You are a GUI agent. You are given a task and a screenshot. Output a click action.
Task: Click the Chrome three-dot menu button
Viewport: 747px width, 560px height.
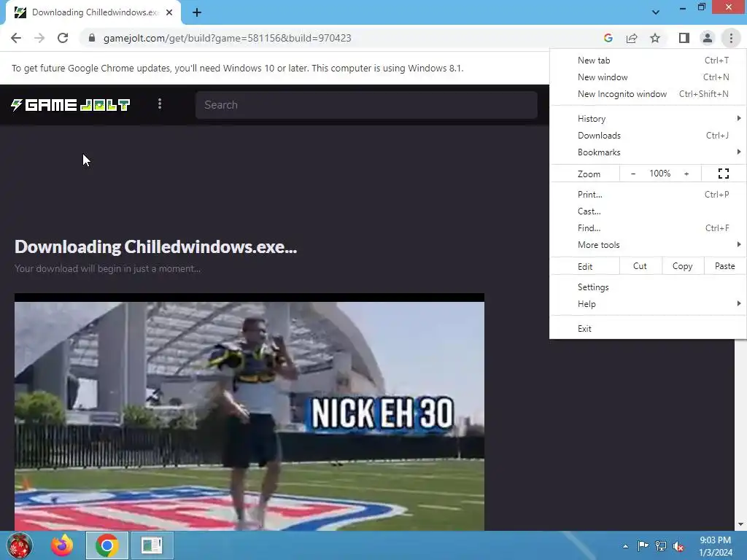[731, 38]
